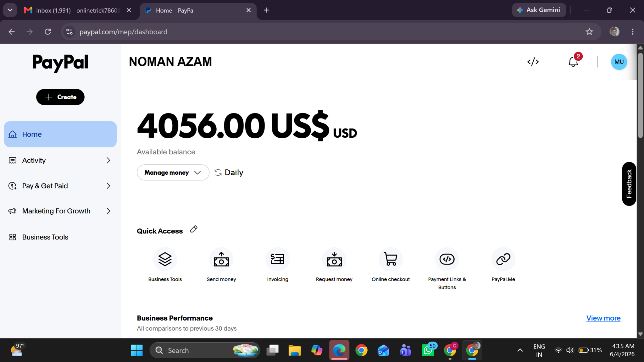Open the developer tools code icon

[533, 62]
